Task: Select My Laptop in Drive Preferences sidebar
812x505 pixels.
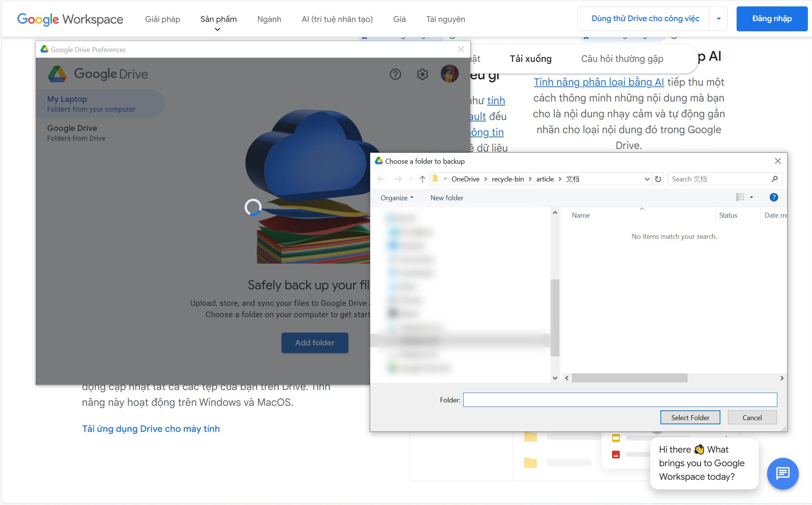Action: (100, 104)
